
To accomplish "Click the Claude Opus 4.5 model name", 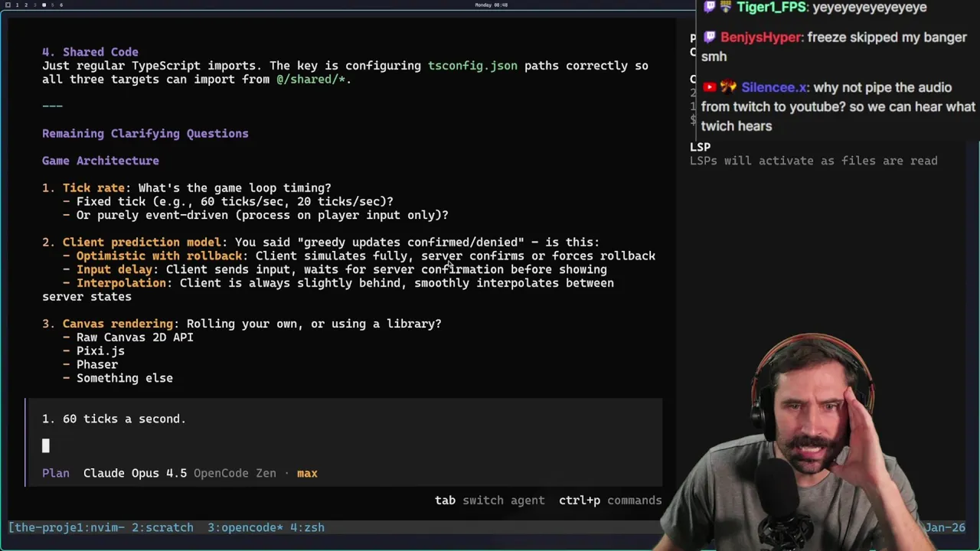I will [135, 473].
